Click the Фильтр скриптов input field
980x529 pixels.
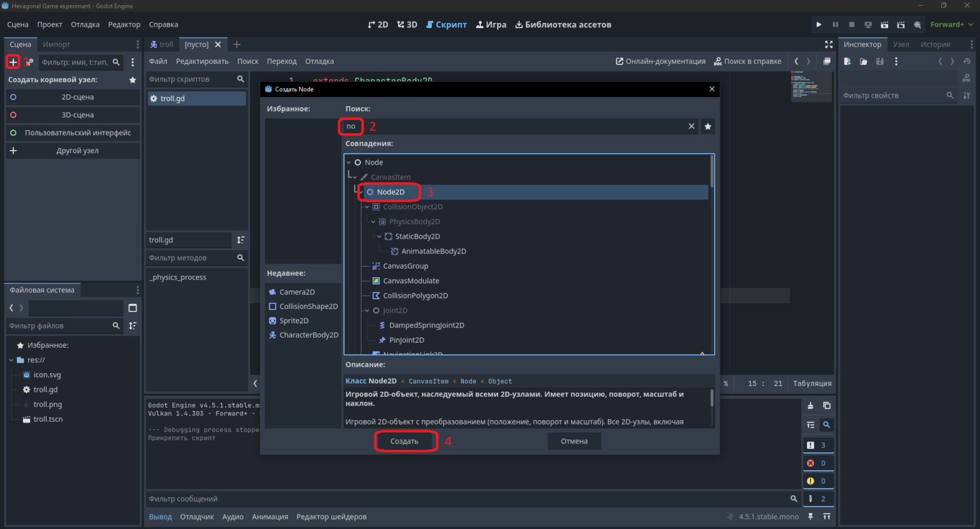pyautogui.click(x=191, y=79)
